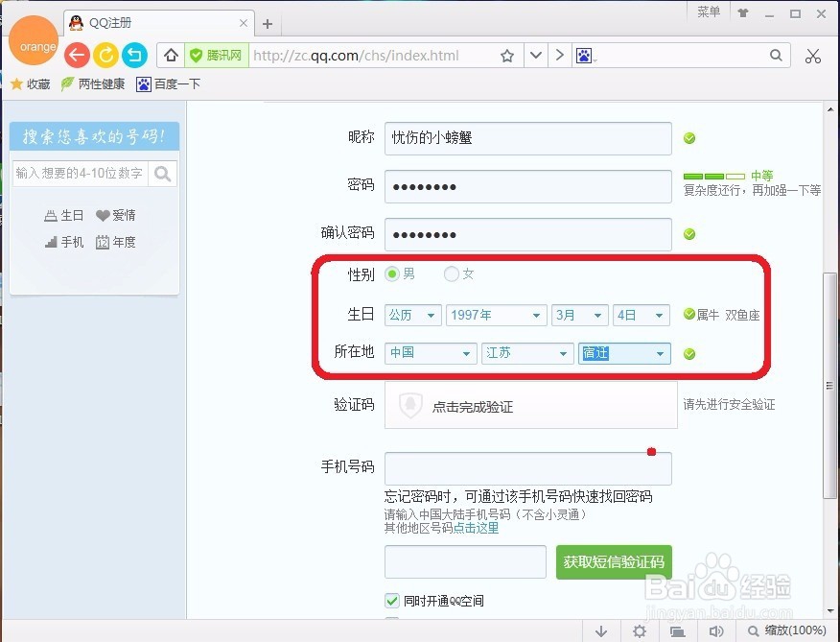This screenshot has height=642, width=840.
Task: Click the 菜单 menu in title bar
Action: (x=708, y=12)
